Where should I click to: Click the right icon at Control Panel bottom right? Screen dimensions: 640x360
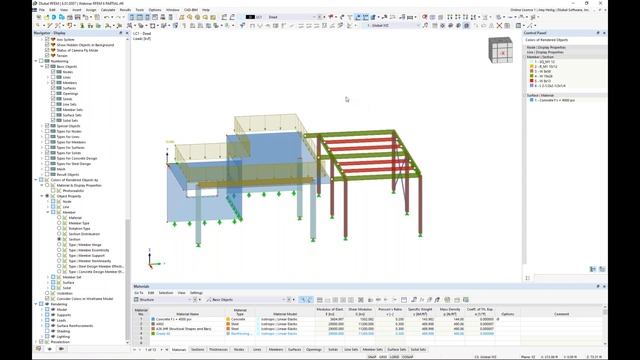click(602, 269)
